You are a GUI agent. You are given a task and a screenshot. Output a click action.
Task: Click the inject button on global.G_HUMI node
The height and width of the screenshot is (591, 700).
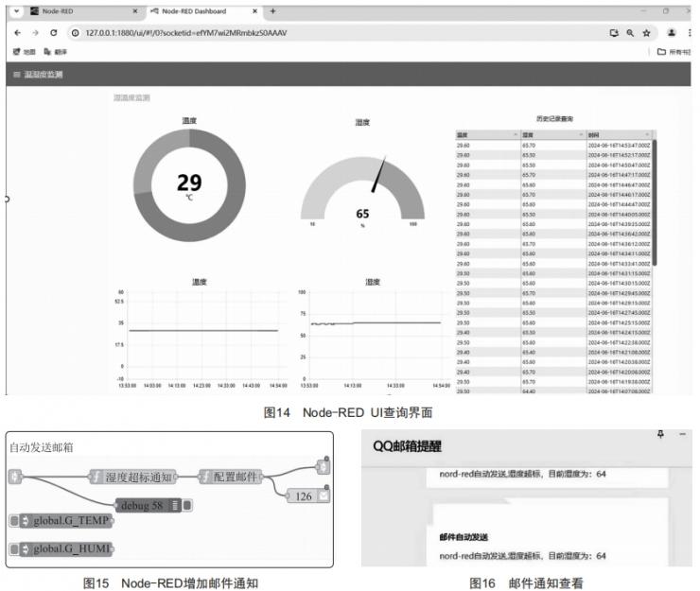point(14,548)
